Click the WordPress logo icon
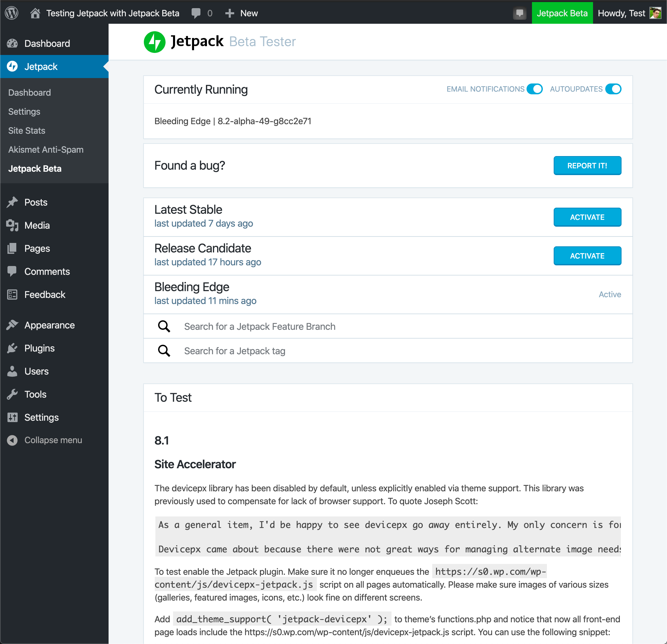The image size is (667, 644). click(x=12, y=13)
